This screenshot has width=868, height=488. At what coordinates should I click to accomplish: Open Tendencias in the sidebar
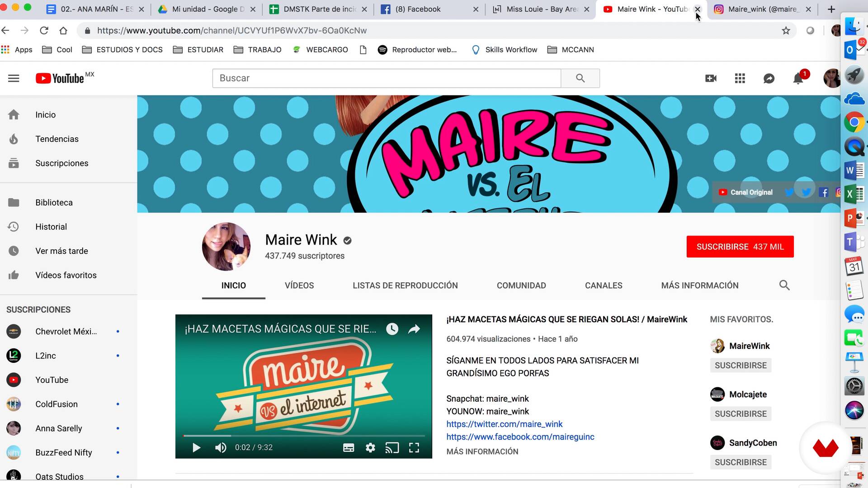point(57,139)
